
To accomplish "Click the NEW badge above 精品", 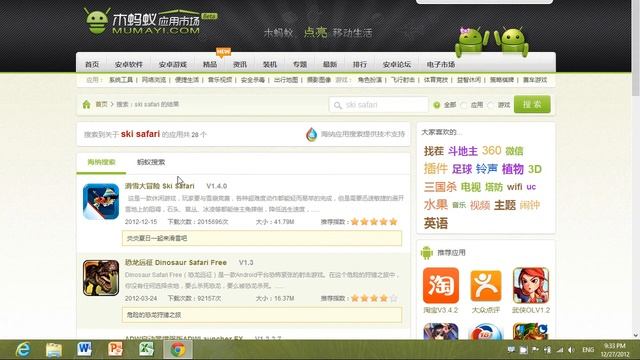I will [x=223, y=52].
